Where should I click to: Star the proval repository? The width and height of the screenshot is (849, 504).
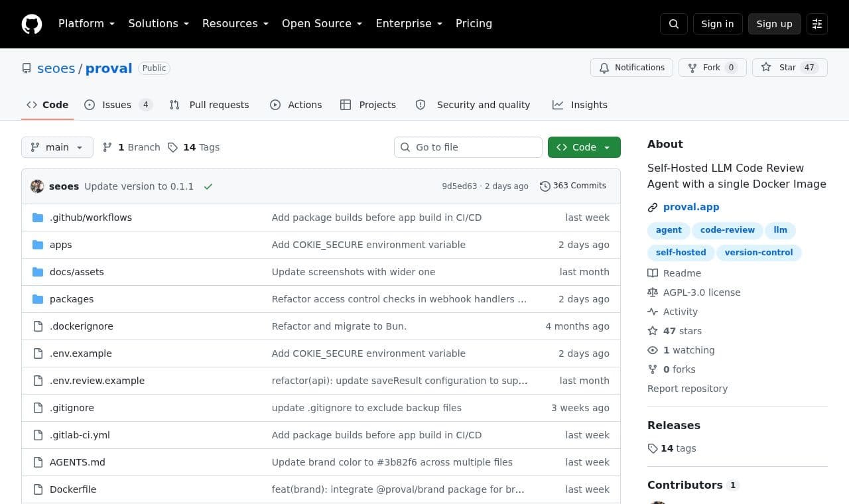coord(789,68)
